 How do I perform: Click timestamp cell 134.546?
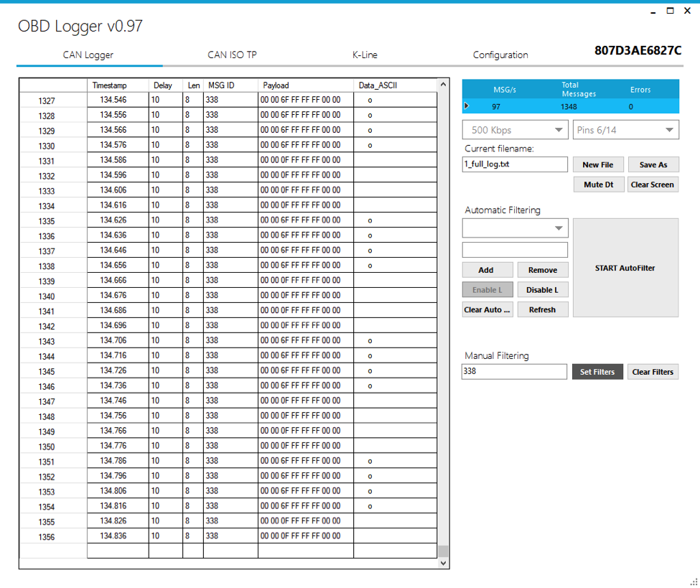[118, 100]
